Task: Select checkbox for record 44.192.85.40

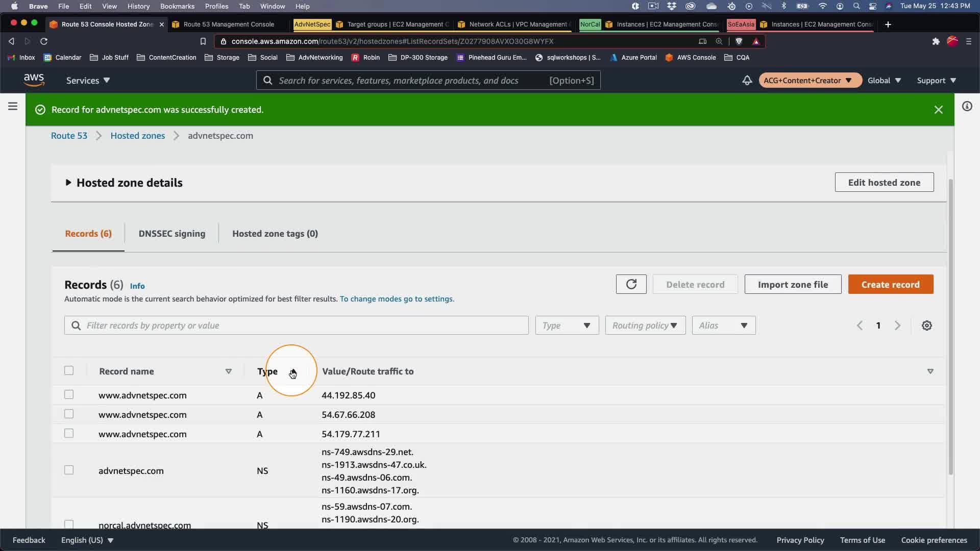Action: tap(69, 394)
